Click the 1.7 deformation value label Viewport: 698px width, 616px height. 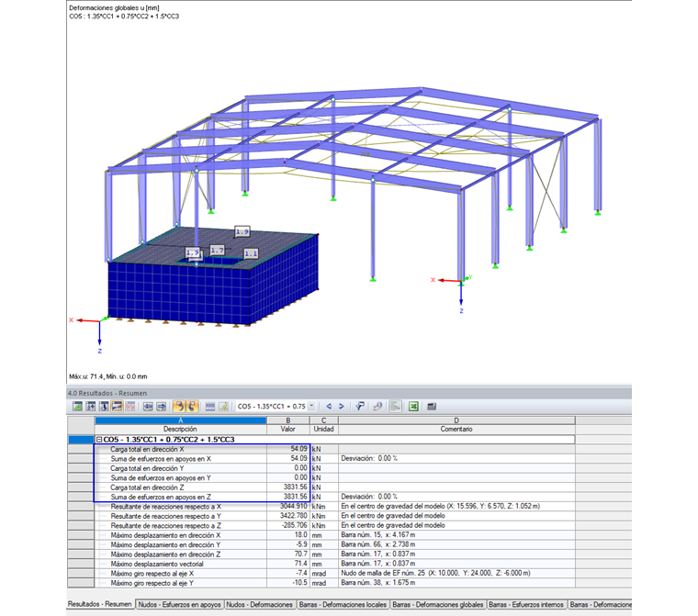[218, 250]
